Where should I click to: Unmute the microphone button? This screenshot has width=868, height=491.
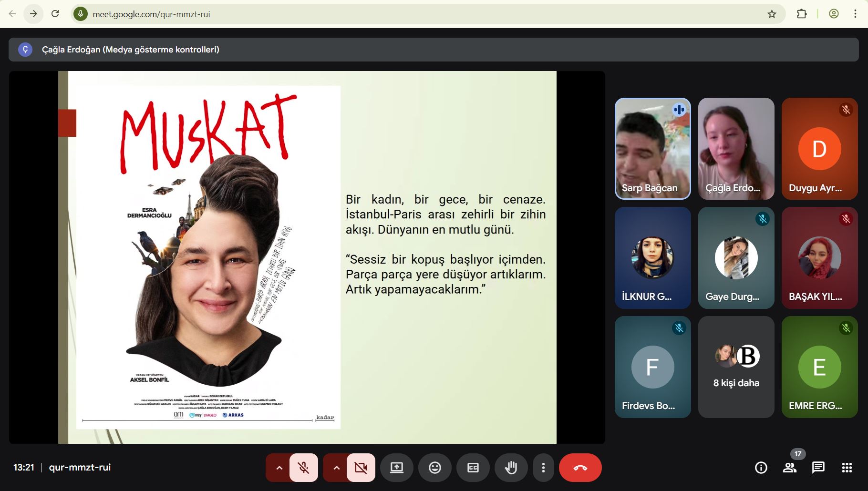pyautogui.click(x=304, y=468)
